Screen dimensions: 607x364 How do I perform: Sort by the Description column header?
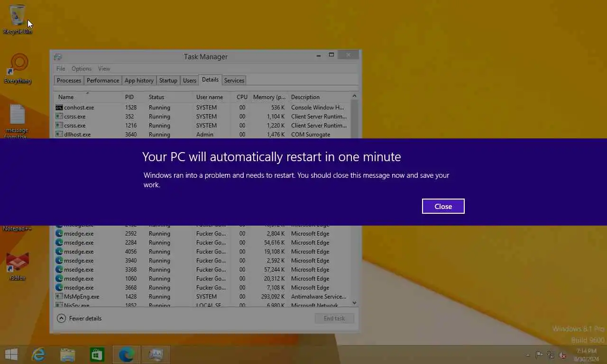coord(320,97)
